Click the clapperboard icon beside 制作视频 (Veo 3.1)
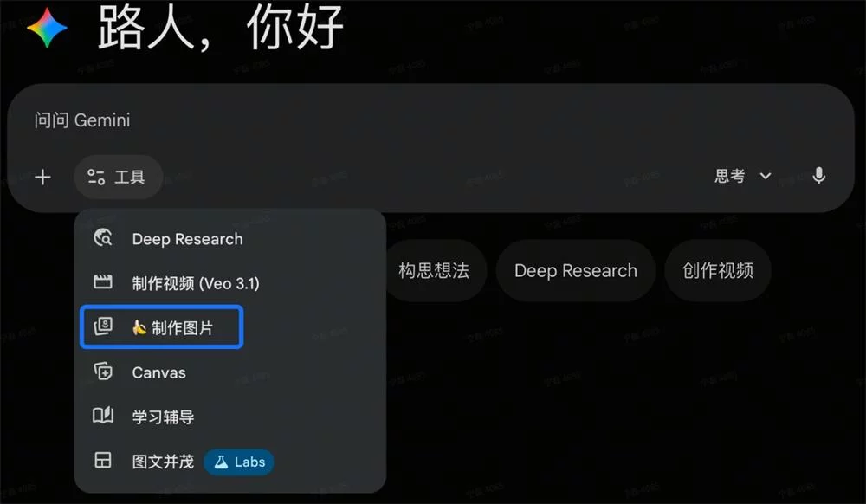 (x=103, y=282)
